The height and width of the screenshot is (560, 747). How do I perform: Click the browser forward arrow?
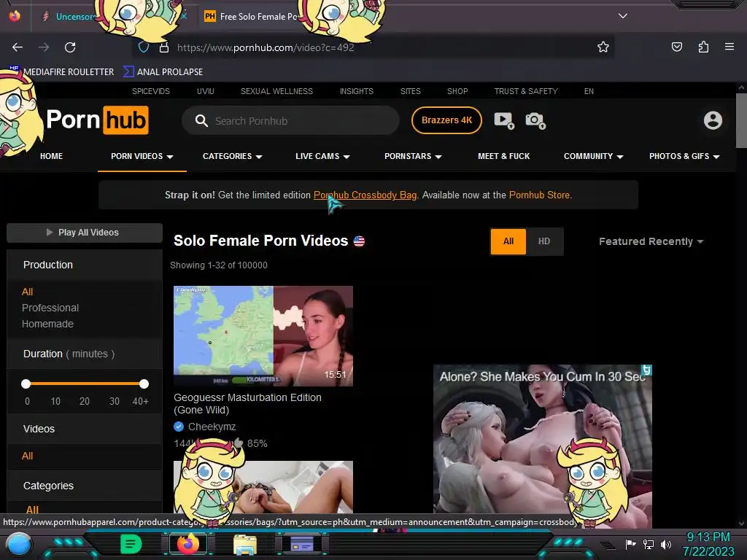click(44, 47)
